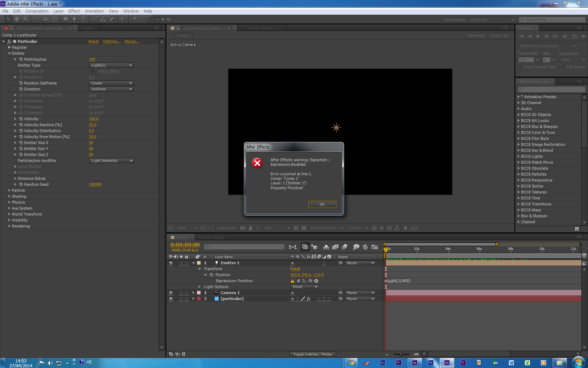The width and height of the screenshot is (588, 368).
Task: Click Reset link for Particular effect
Action: [x=93, y=41]
